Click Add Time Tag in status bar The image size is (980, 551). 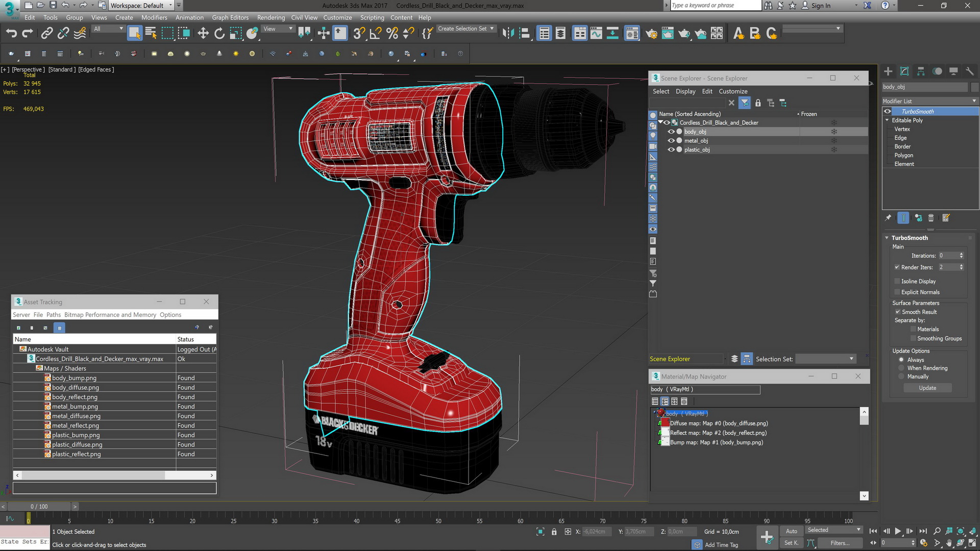(721, 545)
